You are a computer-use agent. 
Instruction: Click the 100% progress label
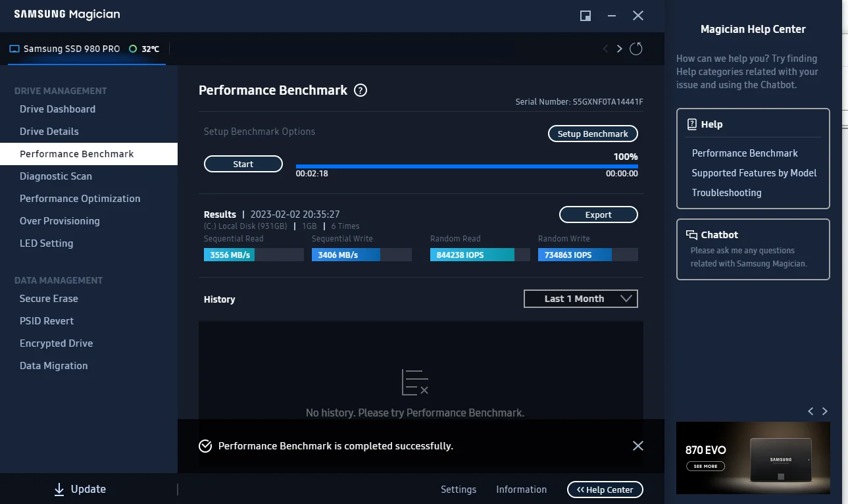point(626,157)
